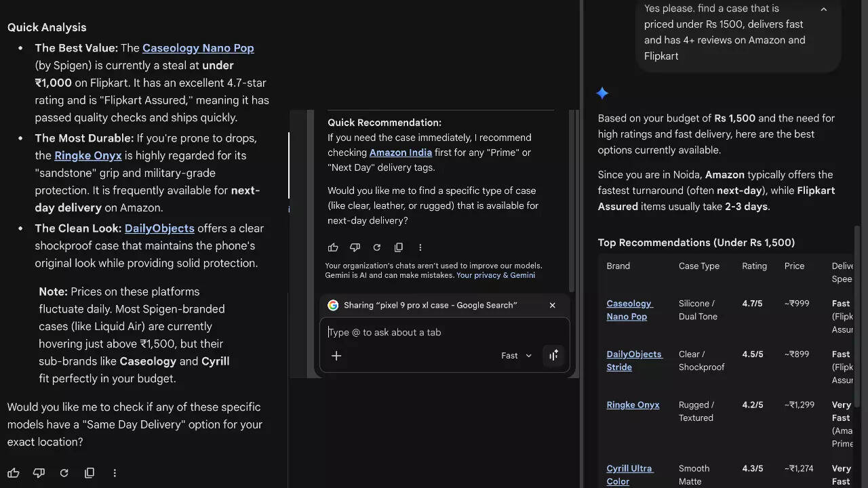
Task: Copy the middle panel response using copy icon
Action: pyautogui.click(x=399, y=247)
